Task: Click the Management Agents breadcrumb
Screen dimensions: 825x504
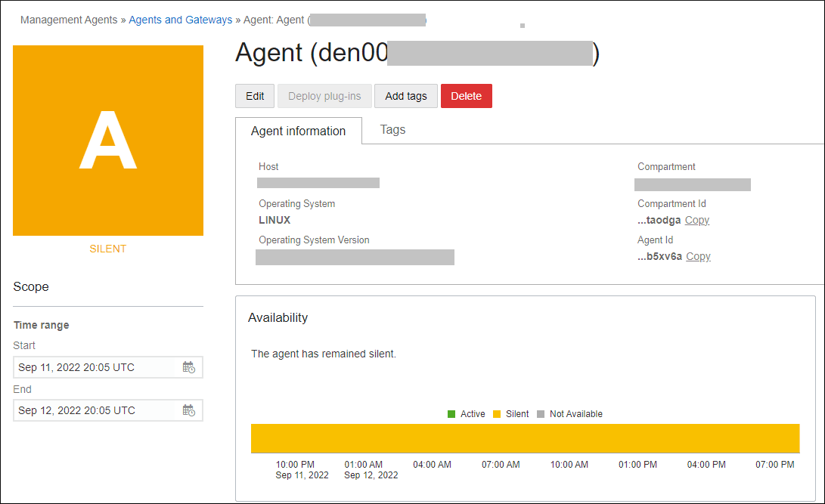Action: [69, 20]
